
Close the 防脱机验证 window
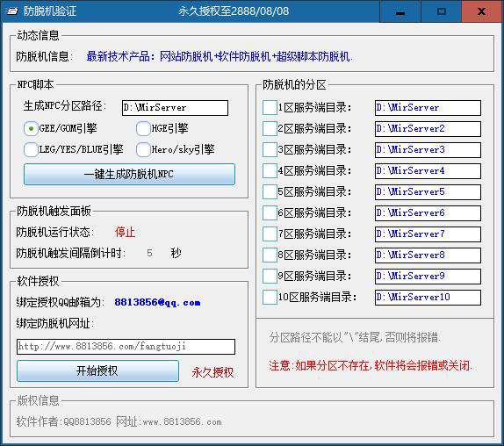pyautogui.click(x=481, y=11)
